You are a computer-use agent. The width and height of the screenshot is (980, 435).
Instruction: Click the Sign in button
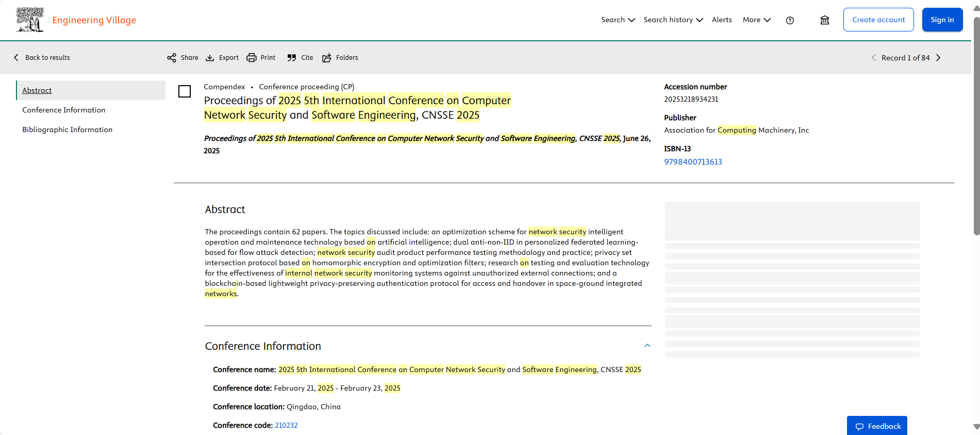click(942, 20)
